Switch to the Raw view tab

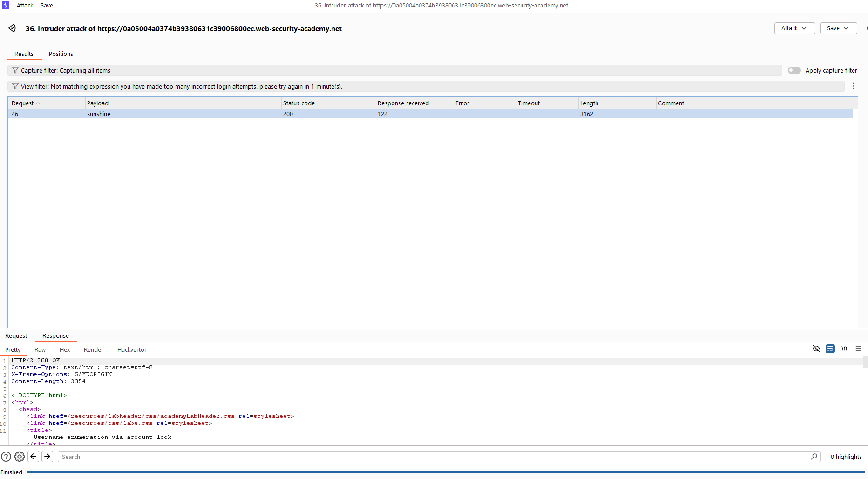(x=40, y=349)
